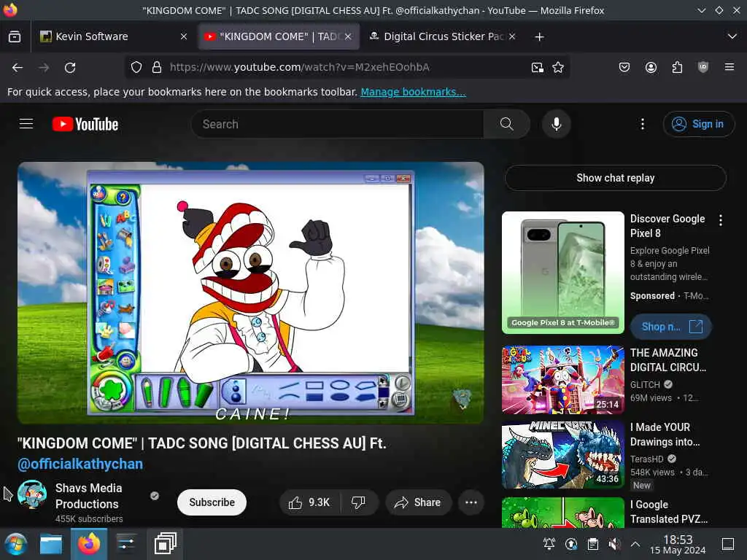Viewport: 747px width, 560px height.
Task: Open 'I Google Translated PVZ' video thumbnail
Action: tap(562, 512)
